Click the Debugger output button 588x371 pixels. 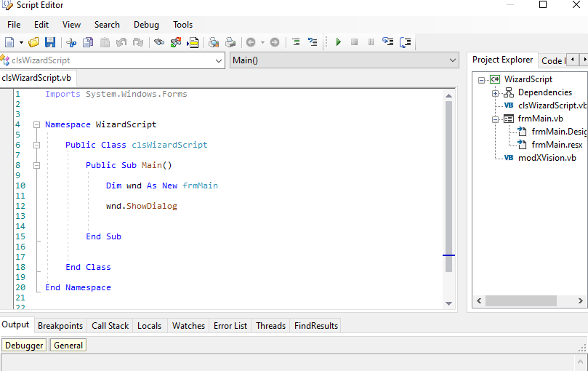(x=25, y=346)
